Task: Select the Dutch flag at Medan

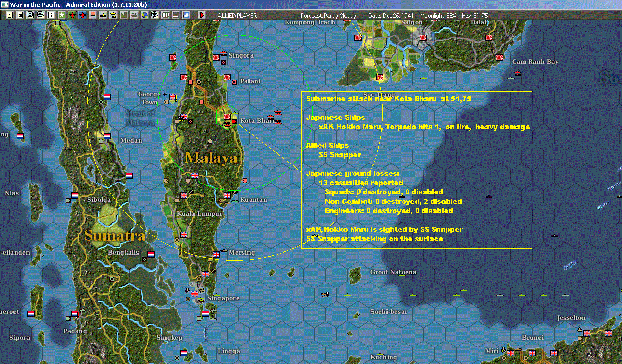Action: click(107, 136)
